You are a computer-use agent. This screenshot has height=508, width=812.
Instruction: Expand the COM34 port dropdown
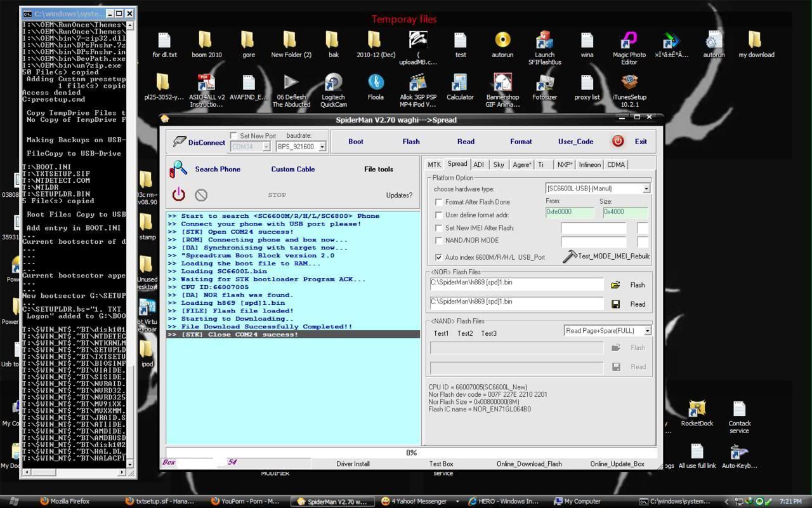(266, 147)
